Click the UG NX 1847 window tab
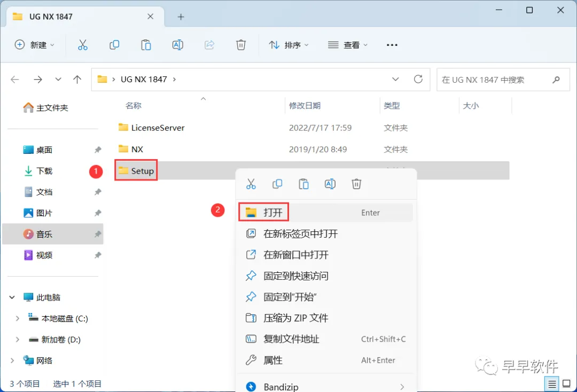 85,17
